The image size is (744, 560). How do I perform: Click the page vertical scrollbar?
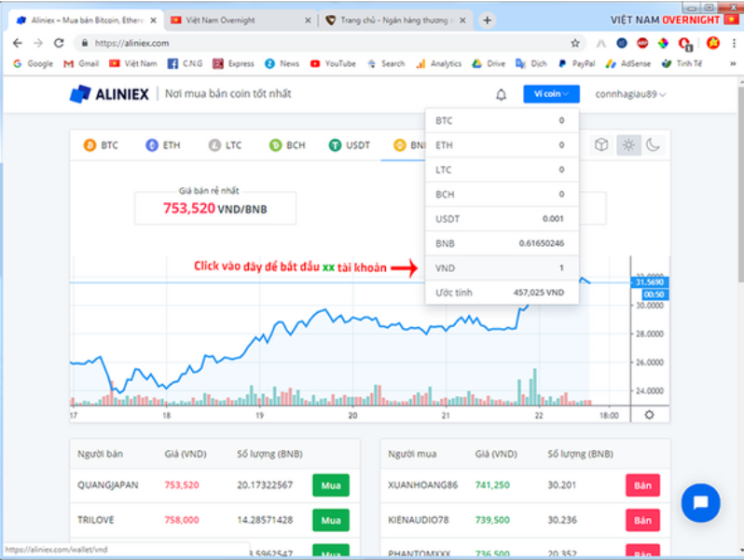[x=740, y=184]
